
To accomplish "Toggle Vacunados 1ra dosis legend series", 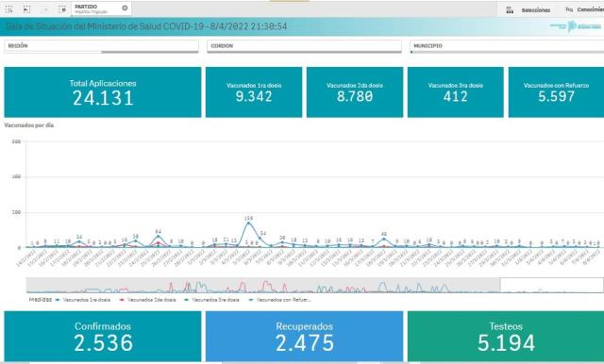I will (x=83, y=299).
